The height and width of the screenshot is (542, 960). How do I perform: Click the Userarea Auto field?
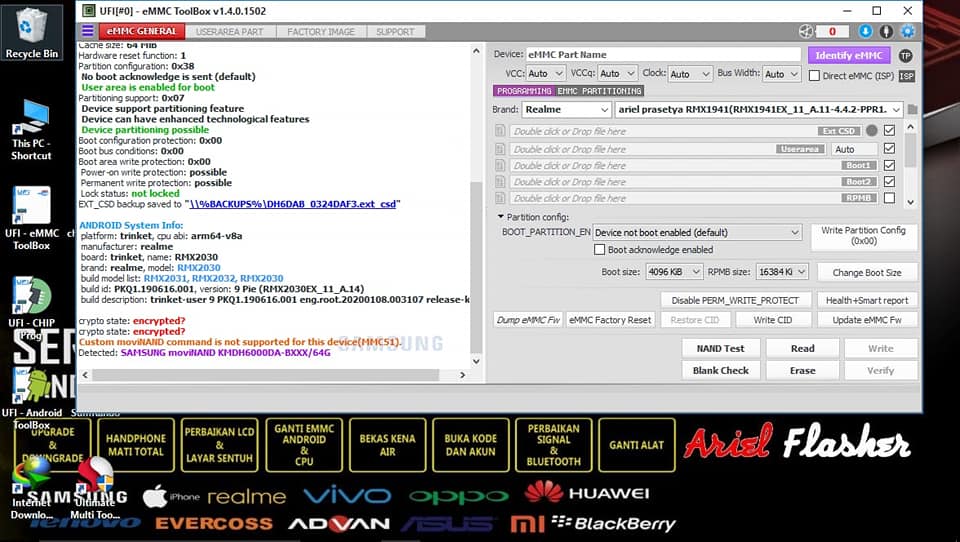pyautogui.click(x=854, y=149)
